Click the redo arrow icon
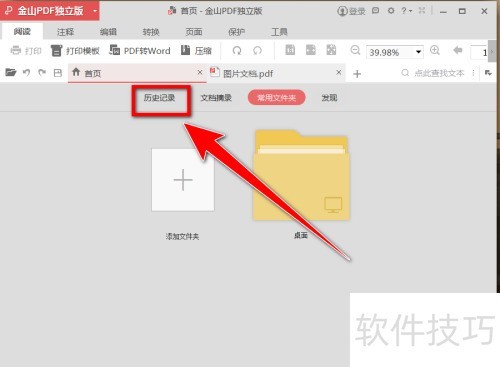The image size is (500, 367). 42,72
